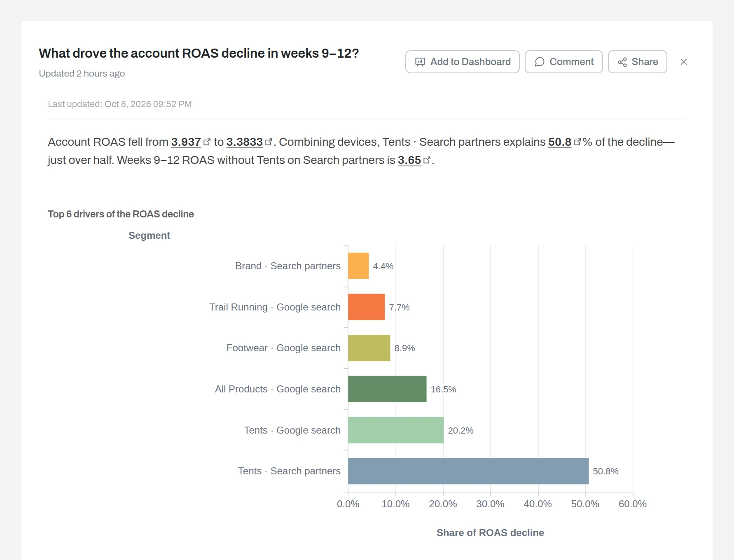Click external-link icon next to 3.65

click(x=427, y=160)
